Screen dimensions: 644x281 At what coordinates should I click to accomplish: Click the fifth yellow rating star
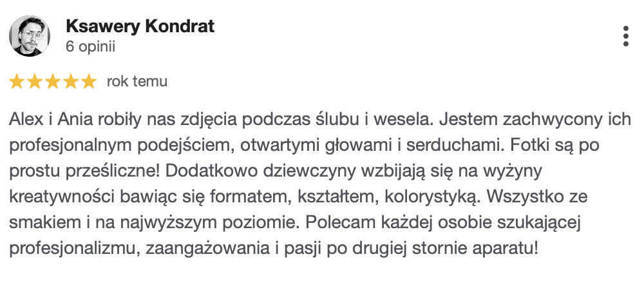[x=89, y=82]
